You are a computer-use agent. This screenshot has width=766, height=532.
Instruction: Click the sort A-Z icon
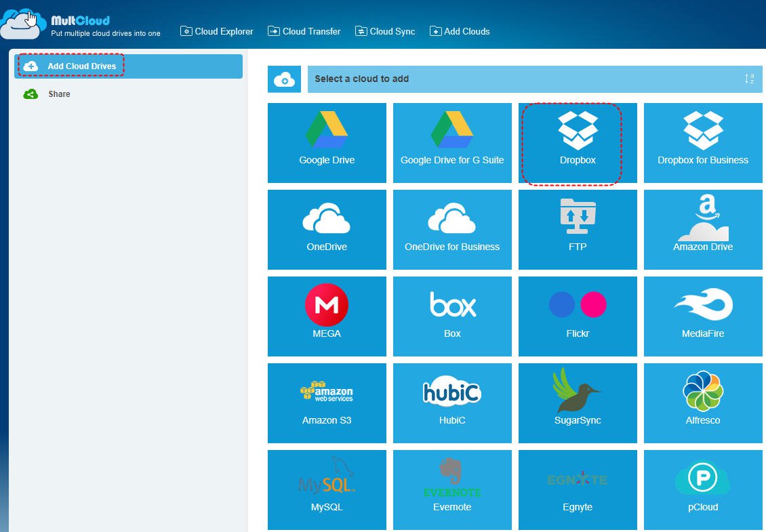tap(749, 79)
